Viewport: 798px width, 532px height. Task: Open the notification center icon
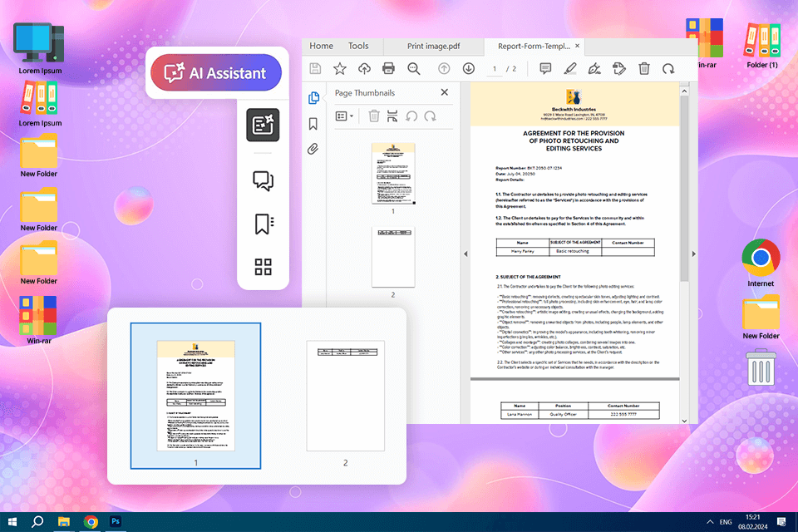pyautogui.click(x=781, y=521)
